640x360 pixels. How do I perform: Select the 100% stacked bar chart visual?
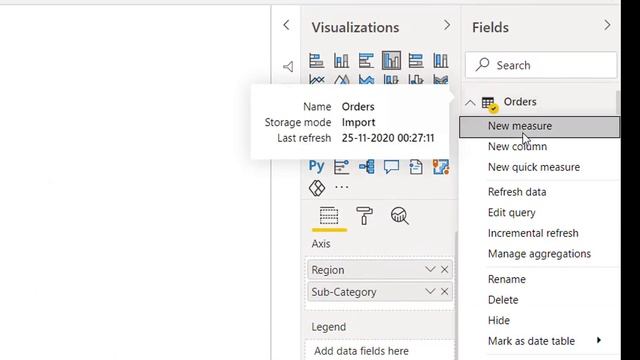[x=416, y=61]
